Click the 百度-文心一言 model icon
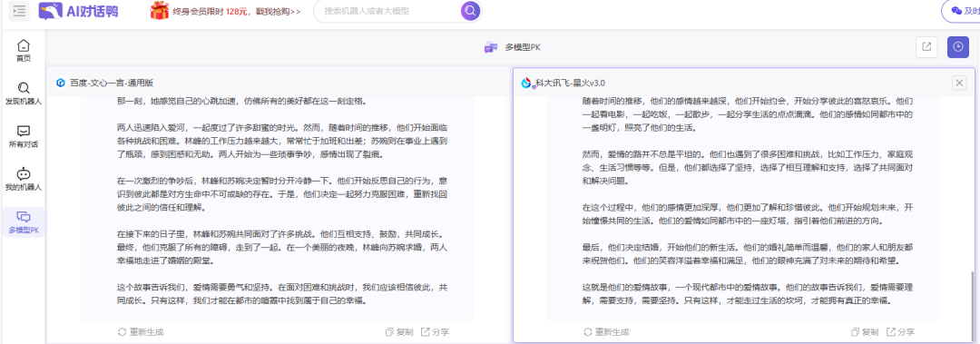This screenshot has height=344, width=980. tap(61, 83)
